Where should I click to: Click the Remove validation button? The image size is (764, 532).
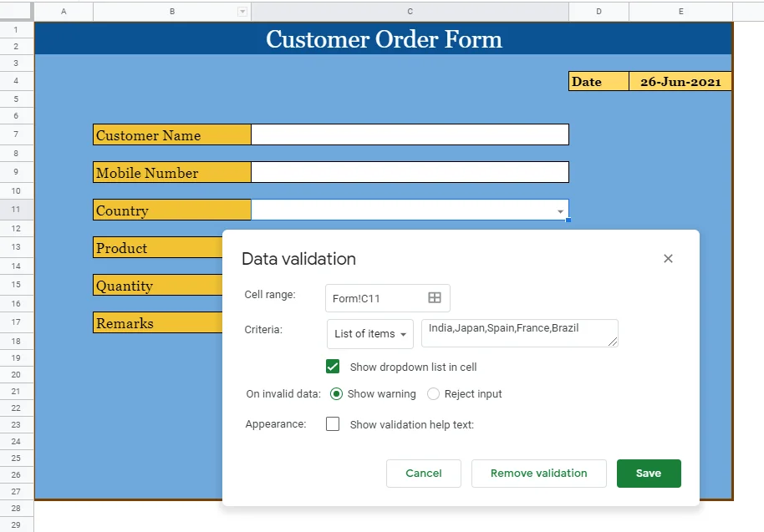click(x=539, y=473)
